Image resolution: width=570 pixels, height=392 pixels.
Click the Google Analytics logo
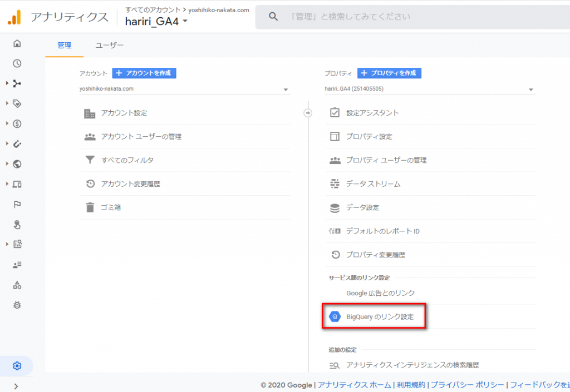click(x=14, y=17)
